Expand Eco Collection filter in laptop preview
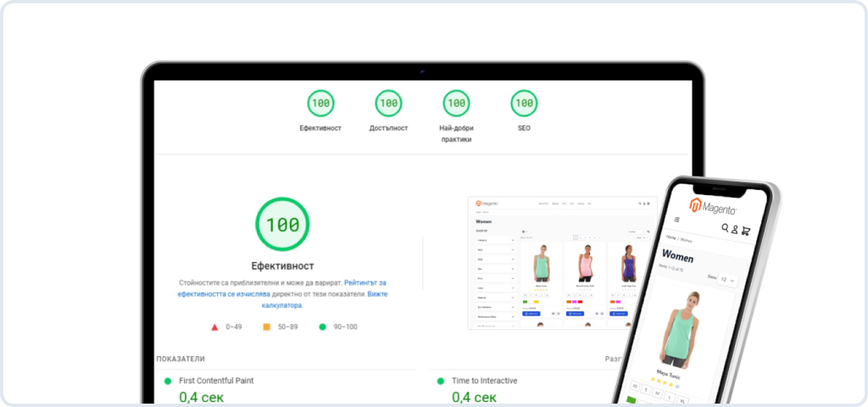868x407 pixels. (x=496, y=307)
